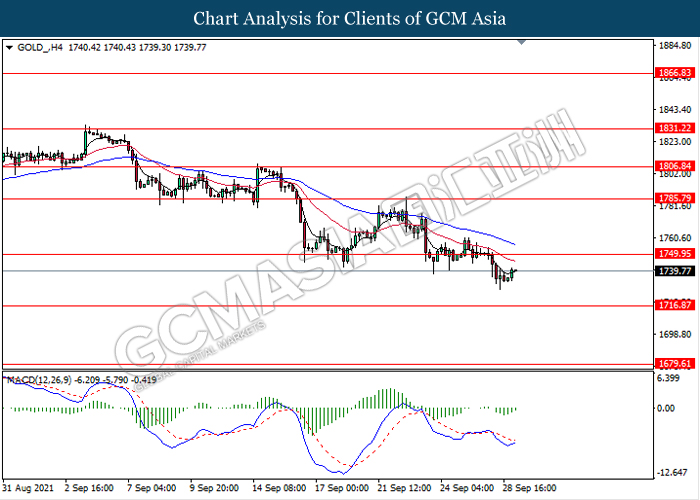Click the 14 Sep 08:00 time label
Image resolution: width=700 pixels, height=500 pixels.
279,488
